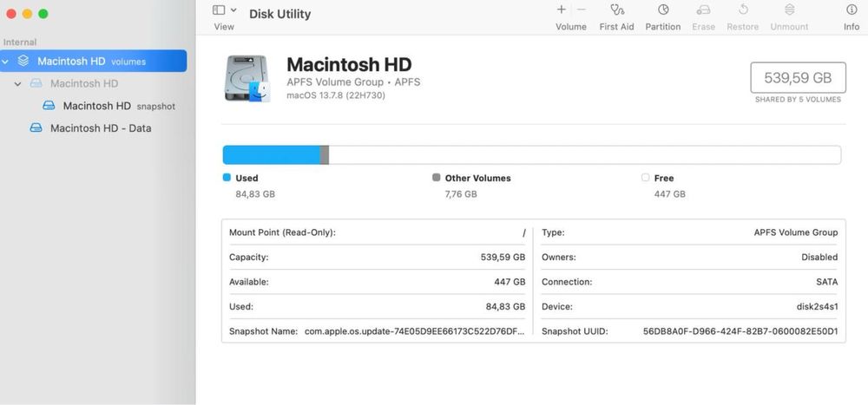Remove volume with the minus icon
The image size is (868, 405).
click(582, 10)
